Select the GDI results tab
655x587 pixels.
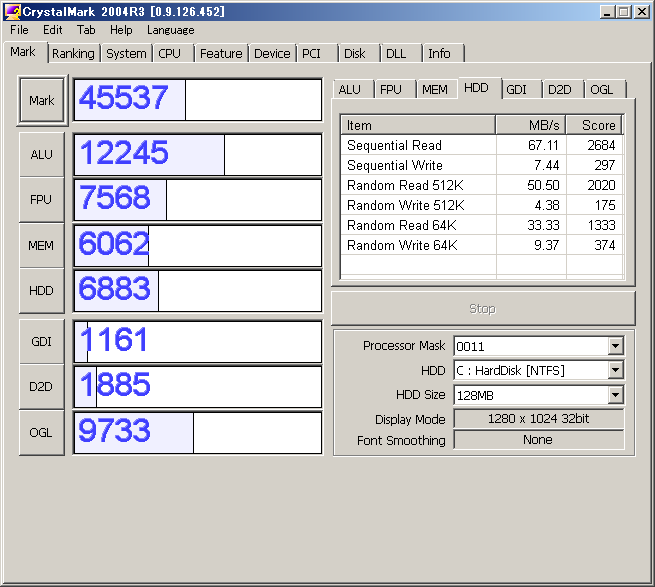click(516, 89)
